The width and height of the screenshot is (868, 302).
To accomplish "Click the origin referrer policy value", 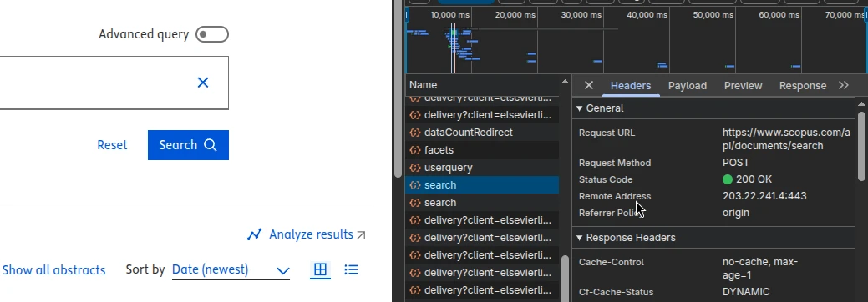I will click(x=736, y=213).
